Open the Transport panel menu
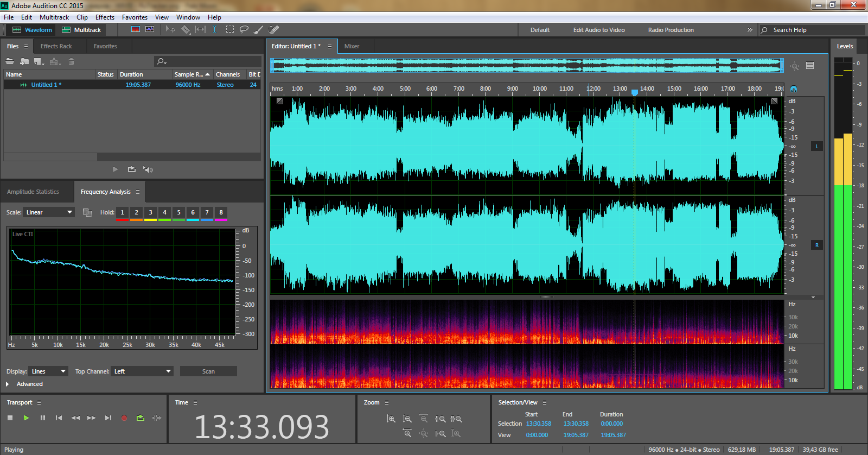The image size is (868, 455). pyautogui.click(x=39, y=402)
